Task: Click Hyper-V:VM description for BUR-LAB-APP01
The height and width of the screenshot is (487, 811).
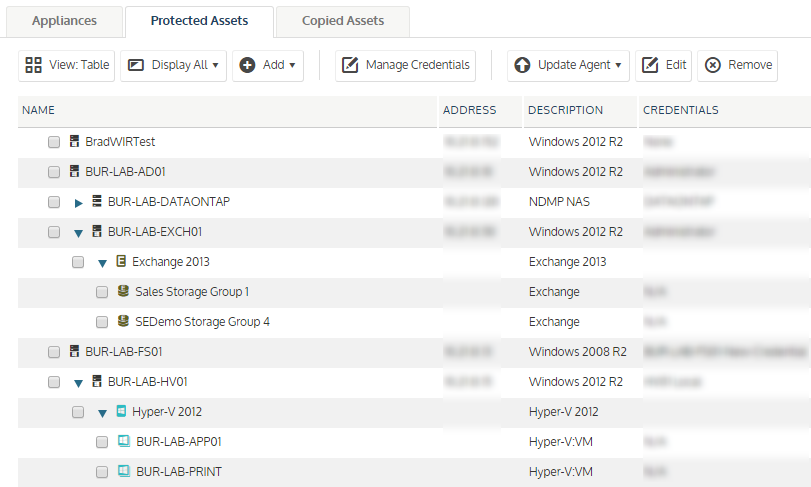Action: (561, 442)
